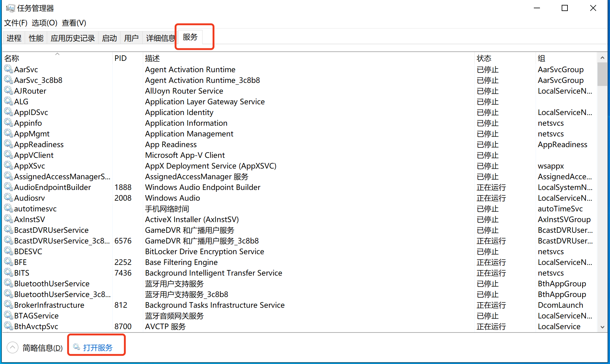610x364 pixels.
Task: Click the BthAvctpSvc service gear icon
Action: click(8, 326)
